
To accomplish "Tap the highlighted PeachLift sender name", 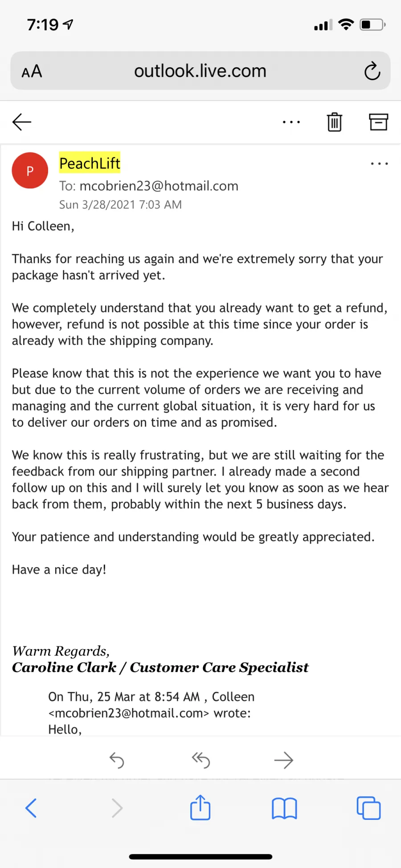I will (x=90, y=164).
